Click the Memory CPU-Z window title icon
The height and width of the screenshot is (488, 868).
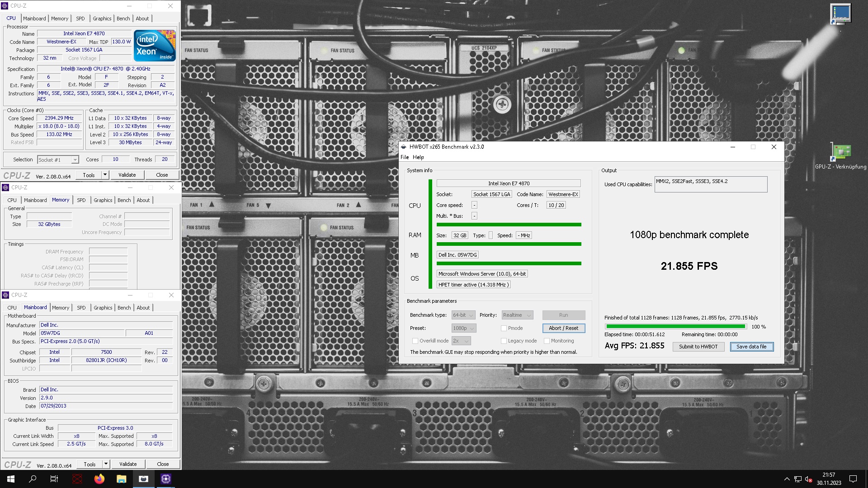click(x=5, y=188)
